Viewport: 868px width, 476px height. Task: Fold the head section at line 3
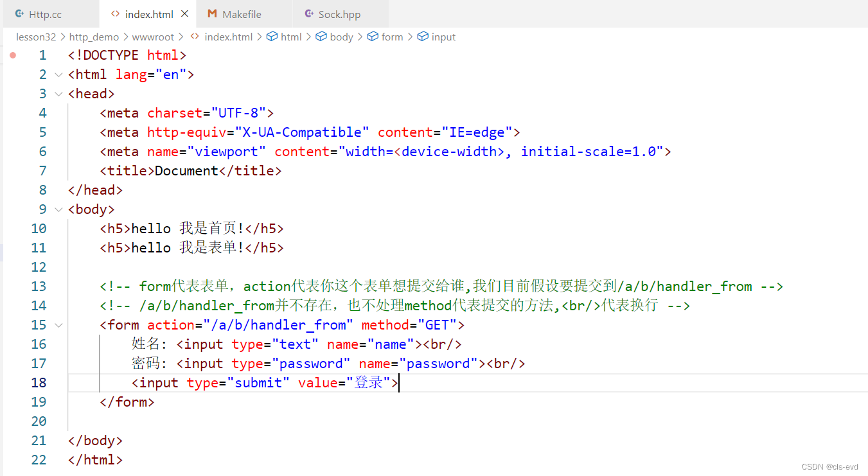[59, 94]
